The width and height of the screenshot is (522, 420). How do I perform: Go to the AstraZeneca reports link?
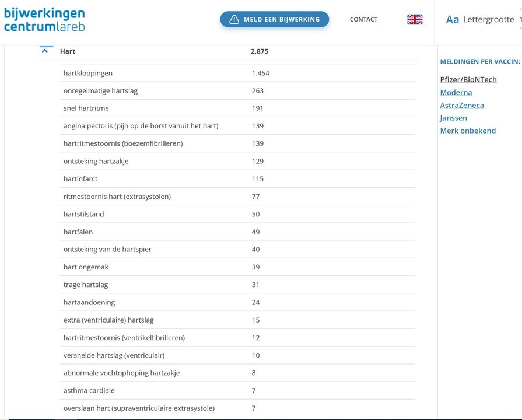(x=462, y=105)
